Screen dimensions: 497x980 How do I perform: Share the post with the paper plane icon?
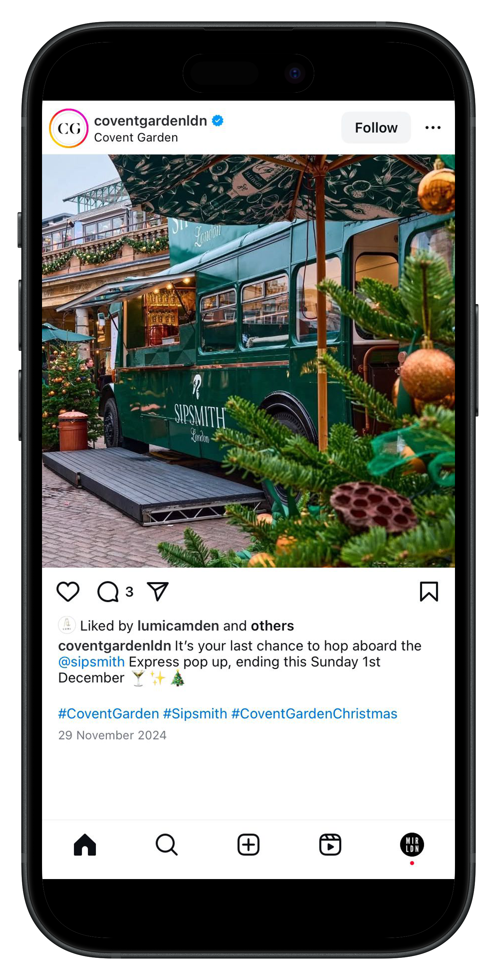pyautogui.click(x=157, y=591)
